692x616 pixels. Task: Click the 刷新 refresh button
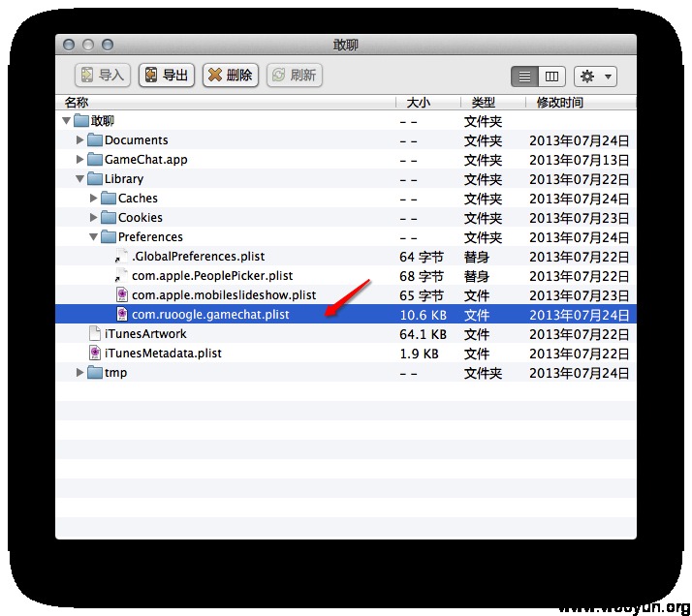(295, 76)
